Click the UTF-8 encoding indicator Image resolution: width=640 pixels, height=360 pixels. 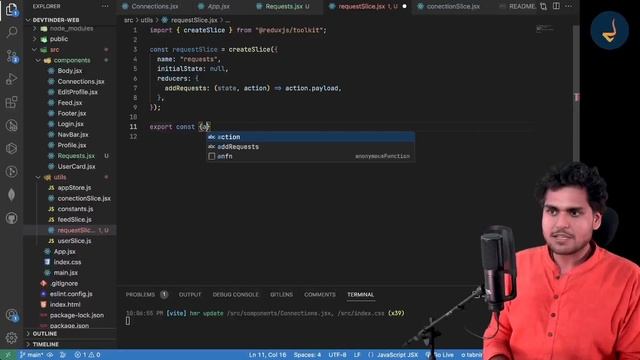337,355
